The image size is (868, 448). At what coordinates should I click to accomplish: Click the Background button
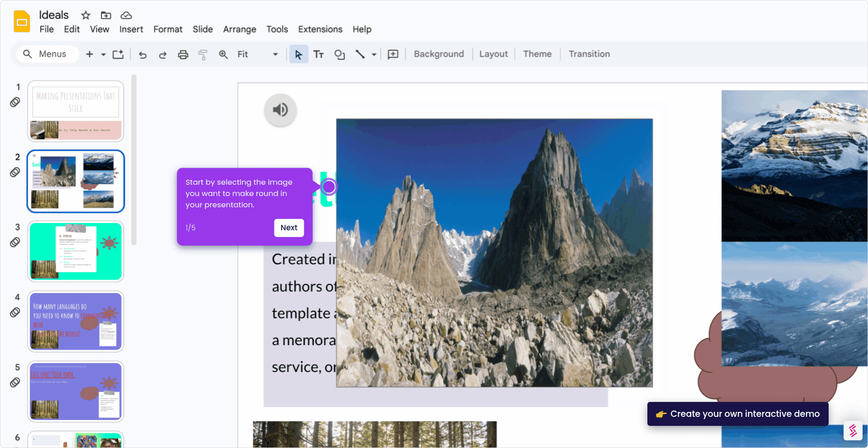[439, 54]
